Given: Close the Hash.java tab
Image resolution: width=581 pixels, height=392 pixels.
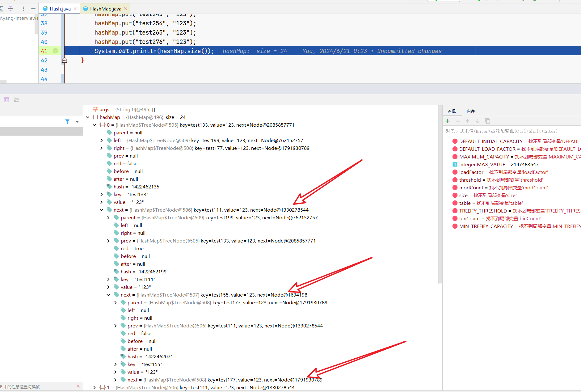Looking at the screenshot, I should tap(75, 9).
